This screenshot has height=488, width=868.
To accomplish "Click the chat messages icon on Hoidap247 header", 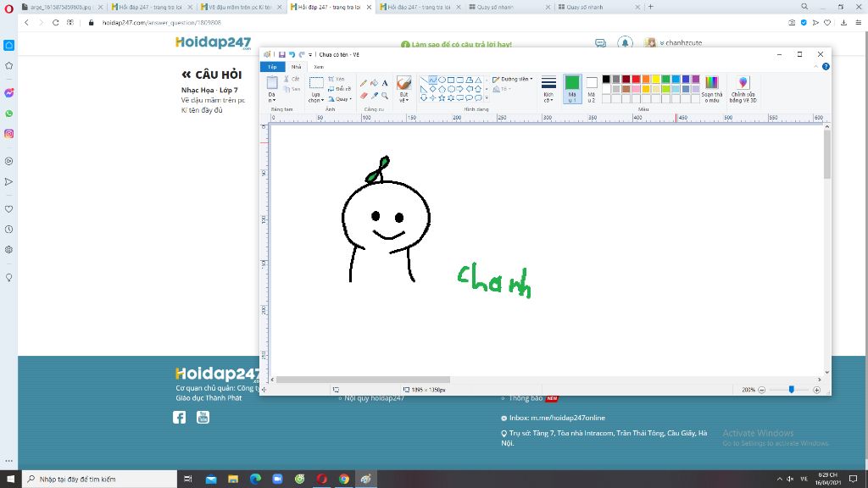I will coord(600,43).
